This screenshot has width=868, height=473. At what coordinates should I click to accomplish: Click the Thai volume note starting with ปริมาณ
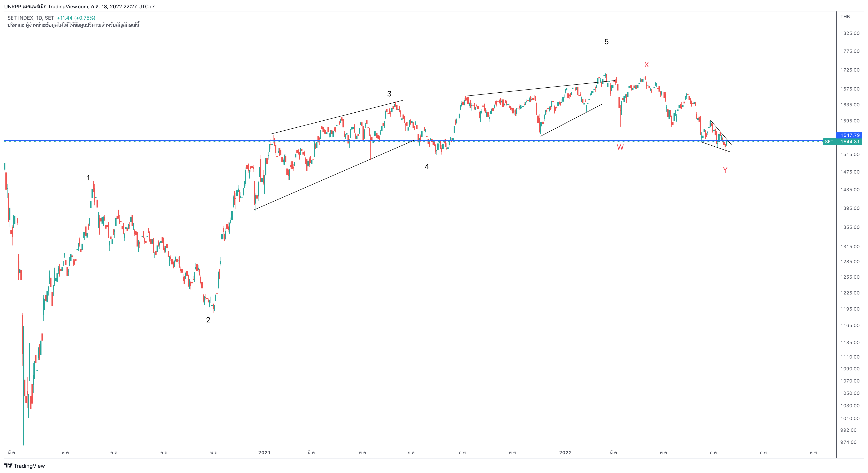[73, 25]
